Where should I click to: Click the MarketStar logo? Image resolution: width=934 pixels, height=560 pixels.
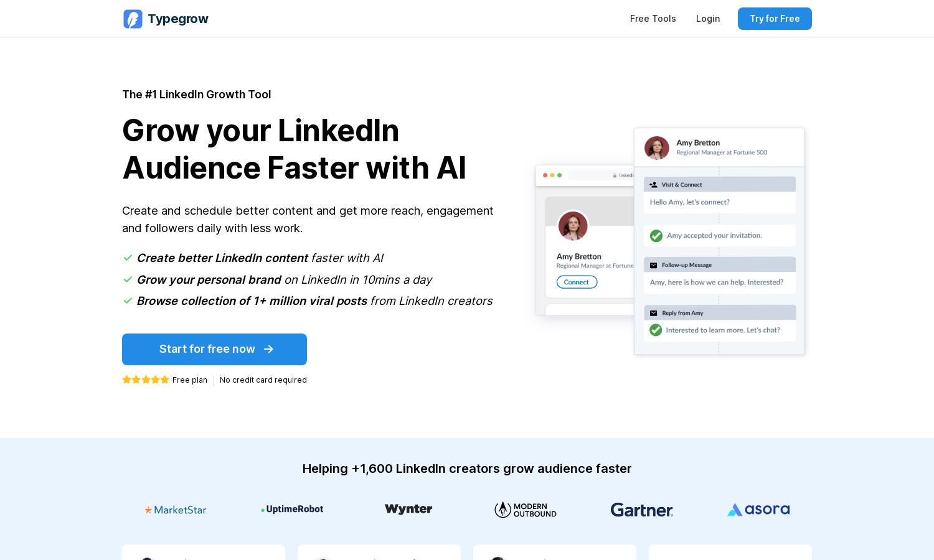coord(176,510)
